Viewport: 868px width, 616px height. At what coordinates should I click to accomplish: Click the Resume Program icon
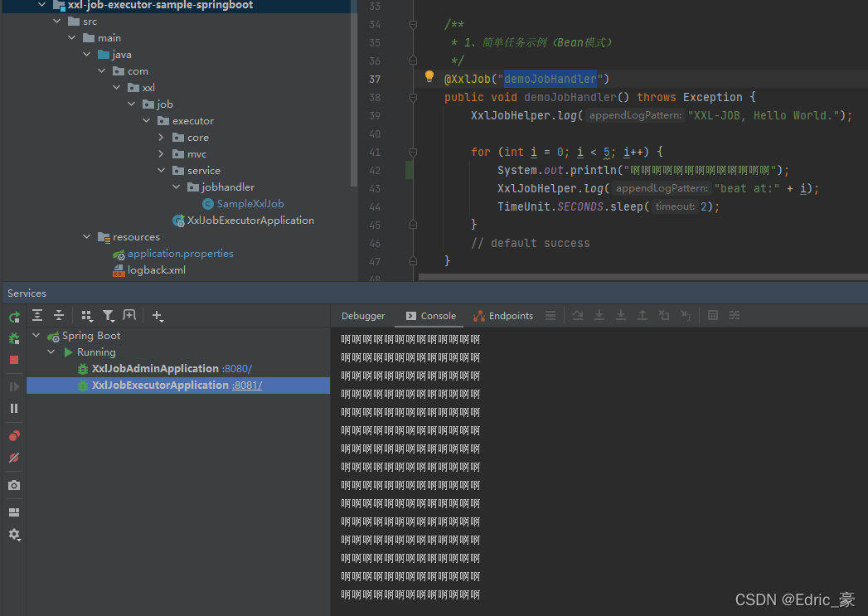point(14,386)
